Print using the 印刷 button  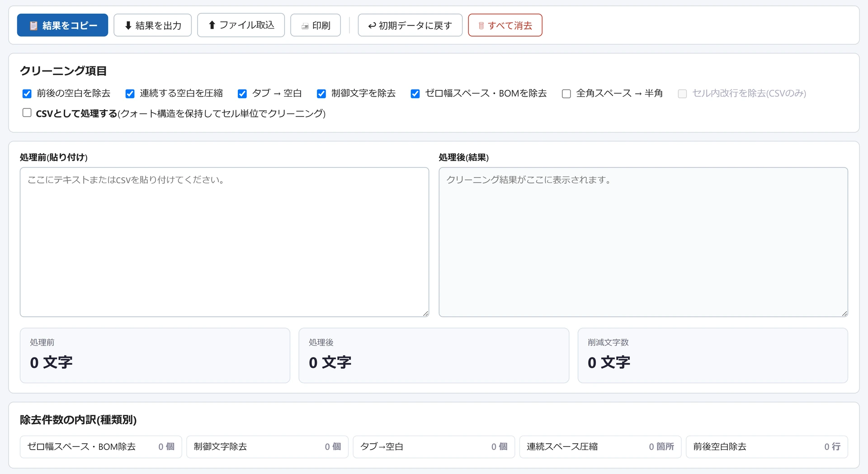click(x=316, y=25)
